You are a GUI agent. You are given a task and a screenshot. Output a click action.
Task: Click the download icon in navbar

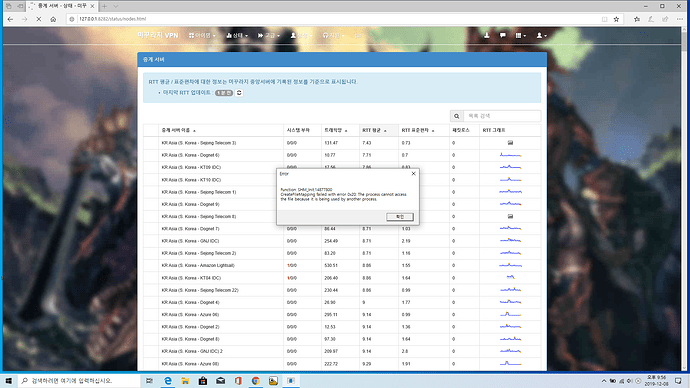[487, 35]
